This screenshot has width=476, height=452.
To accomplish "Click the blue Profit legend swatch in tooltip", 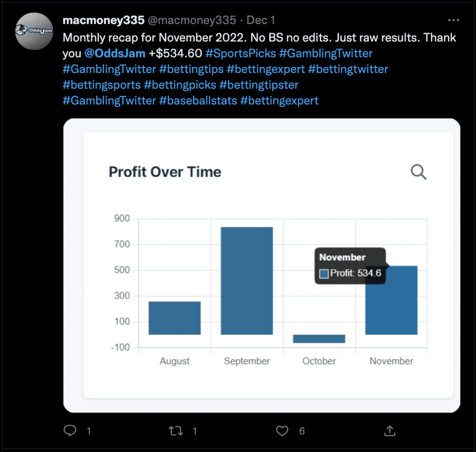I will (324, 274).
